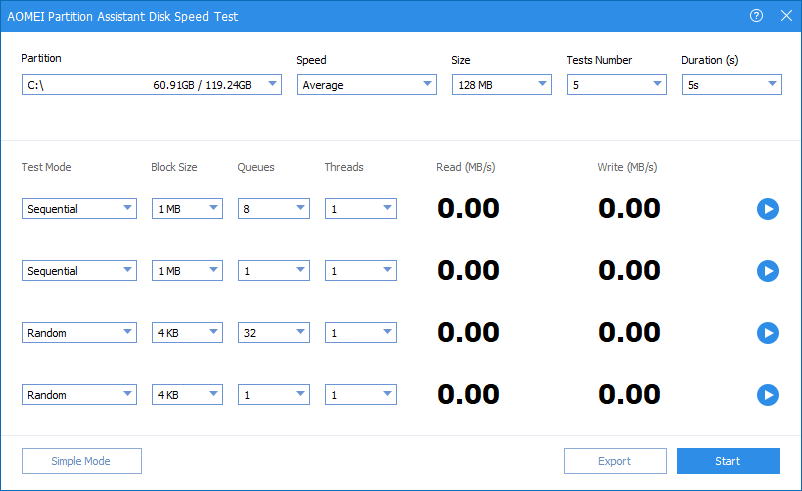Open the Size 128 MB dropdown
The image size is (802, 491).
pyautogui.click(x=502, y=84)
